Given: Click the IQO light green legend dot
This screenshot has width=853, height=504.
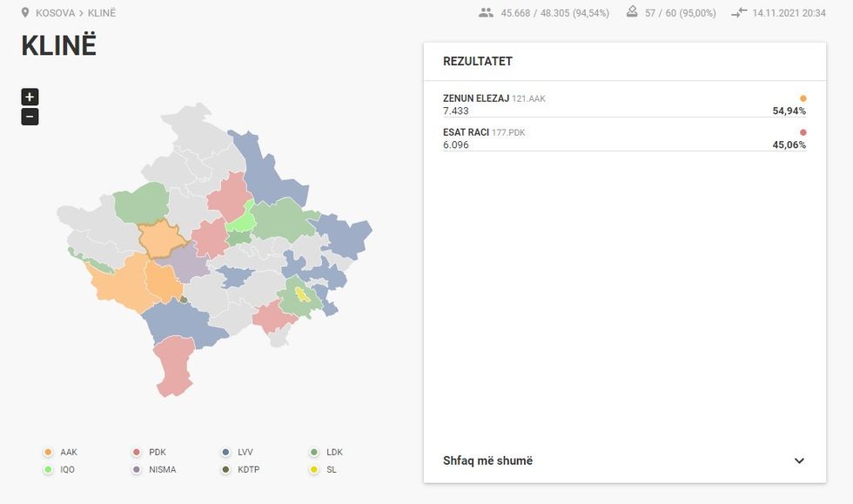Looking at the screenshot, I should click(x=48, y=470).
